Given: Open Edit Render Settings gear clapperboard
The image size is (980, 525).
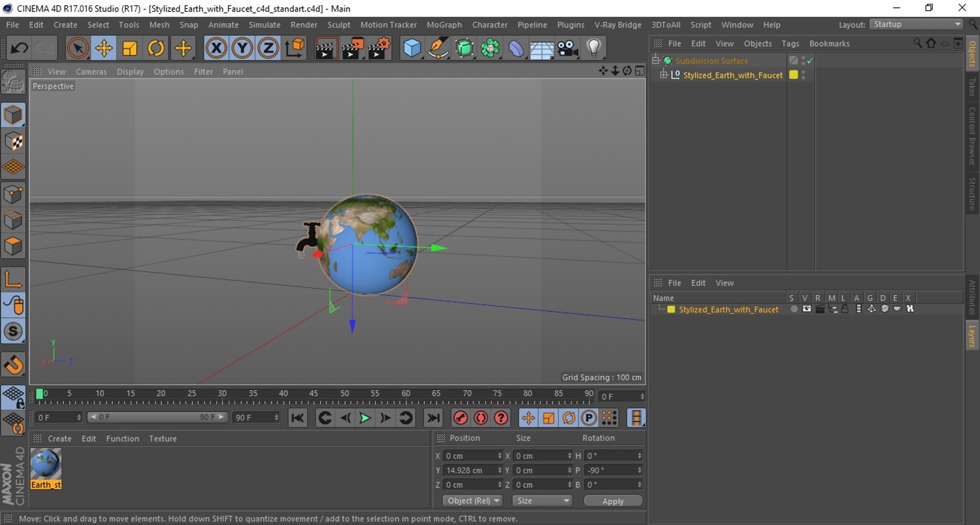Looking at the screenshot, I should (x=379, y=49).
